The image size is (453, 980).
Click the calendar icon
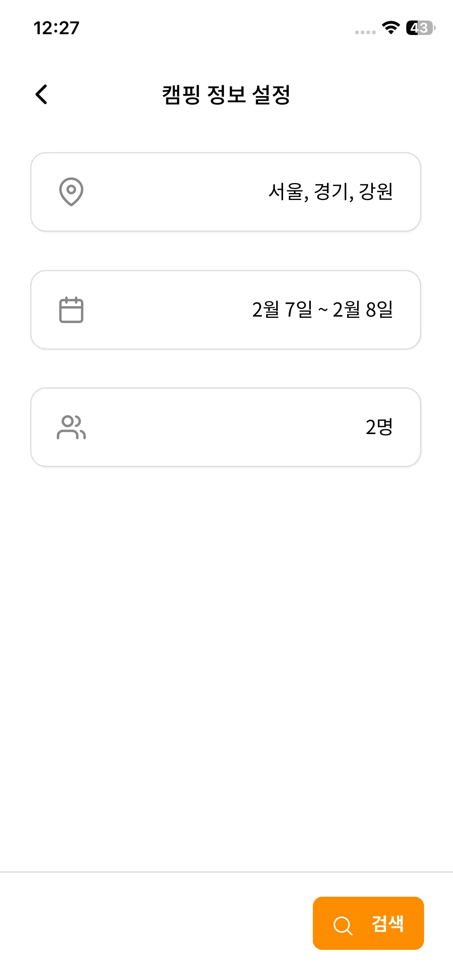71,310
